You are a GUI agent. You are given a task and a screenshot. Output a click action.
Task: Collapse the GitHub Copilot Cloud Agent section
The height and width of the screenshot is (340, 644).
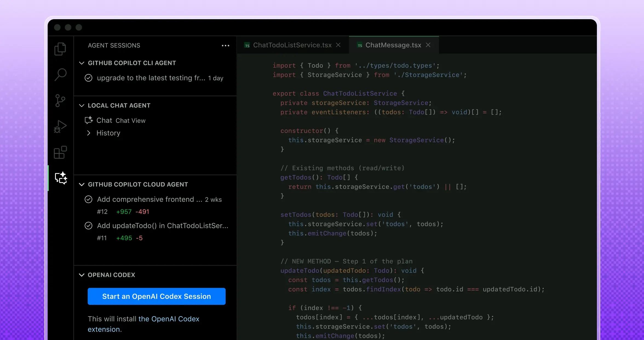(x=82, y=185)
